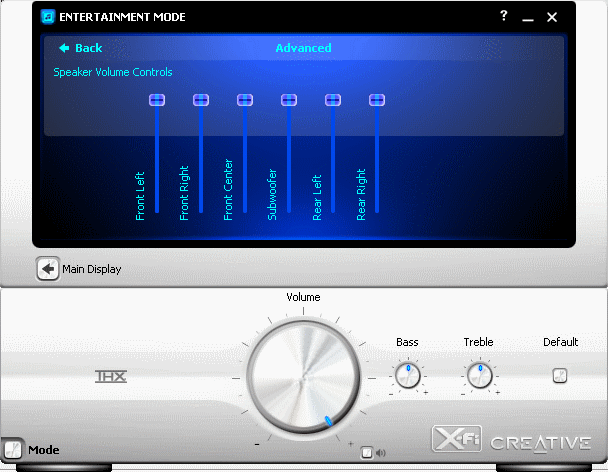Image resolution: width=608 pixels, height=472 pixels.
Task: Click the Rear Right volume slider handle
Action: tap(377, 100)
